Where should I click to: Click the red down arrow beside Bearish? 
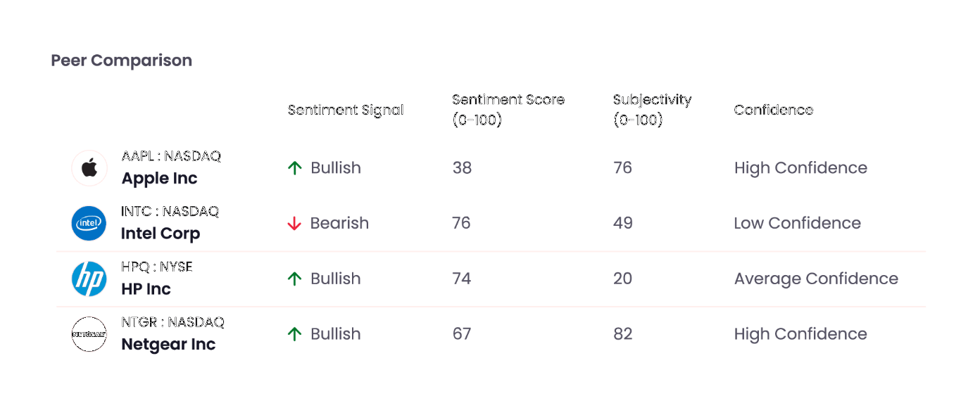point(294,224)
